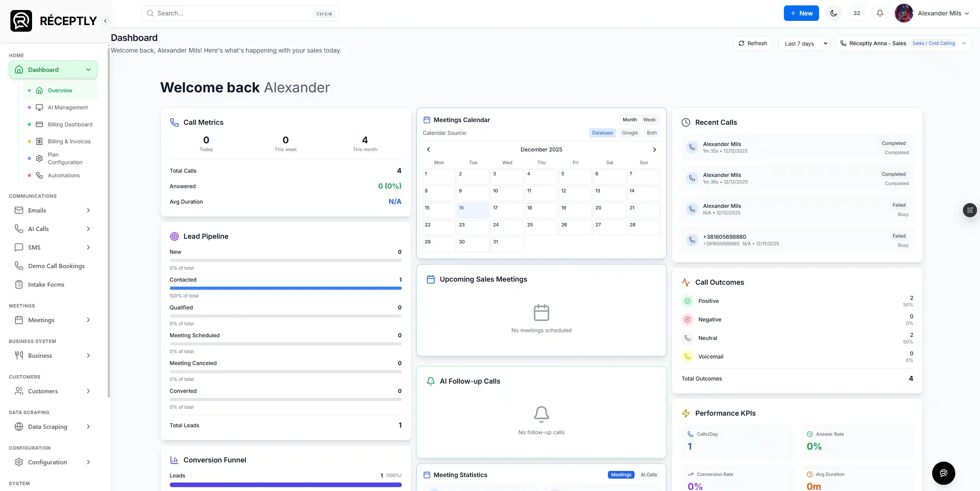This screenshot has height=491, width=980.
Task: Open the 1m 35s Alexander Mils call
Action: 797,147
